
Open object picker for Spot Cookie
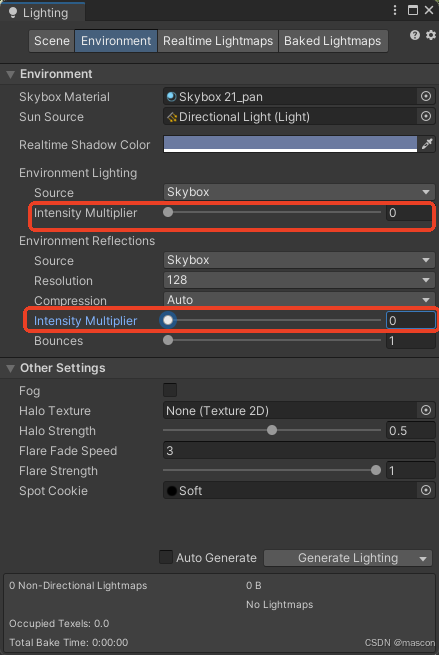click(426, 490)
